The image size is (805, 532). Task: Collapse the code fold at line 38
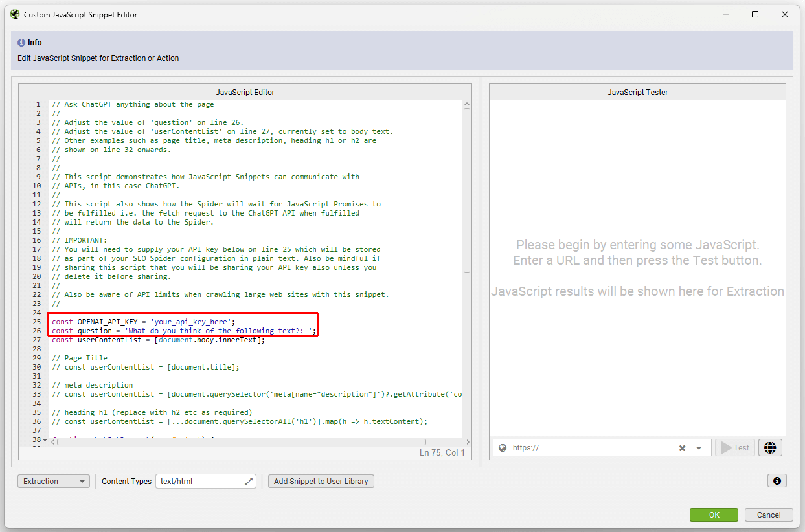tap(44, 439)
